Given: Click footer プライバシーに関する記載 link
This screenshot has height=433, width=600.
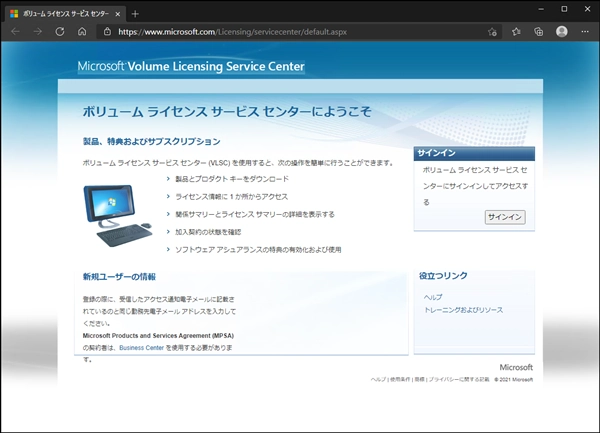Looking at the screenshot, I should 459,379.
